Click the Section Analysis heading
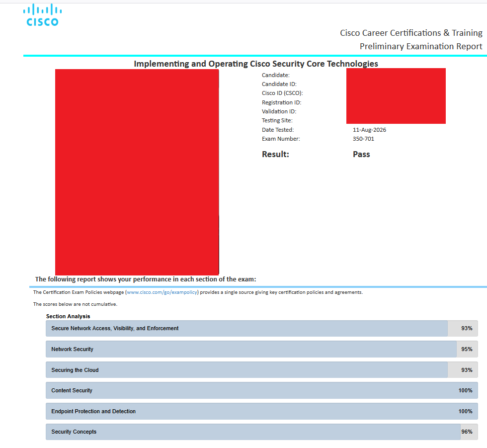 [x=68, y=316]
